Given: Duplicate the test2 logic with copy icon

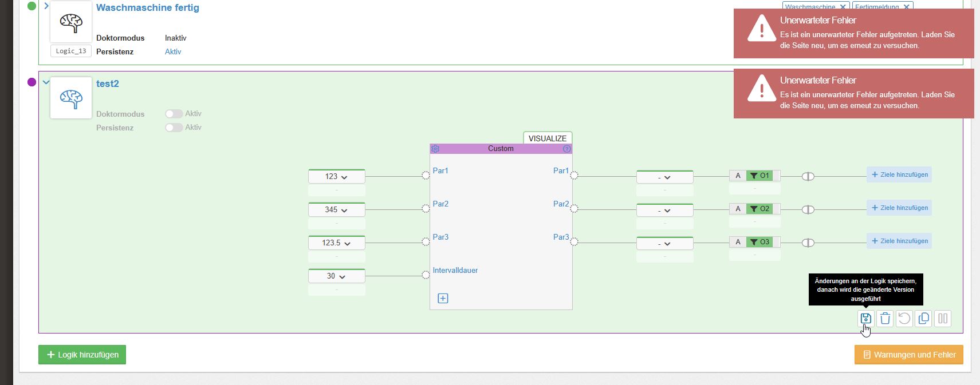Looking at the screenshot, I should [x=924, y=319].
